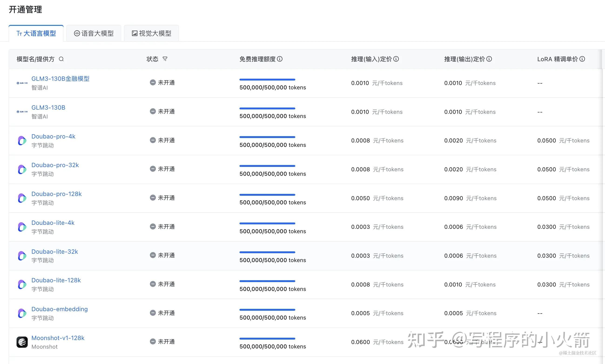
Task: Click 未开通 status icon for Doubao-embedding
Action: (x=153, y=313)
